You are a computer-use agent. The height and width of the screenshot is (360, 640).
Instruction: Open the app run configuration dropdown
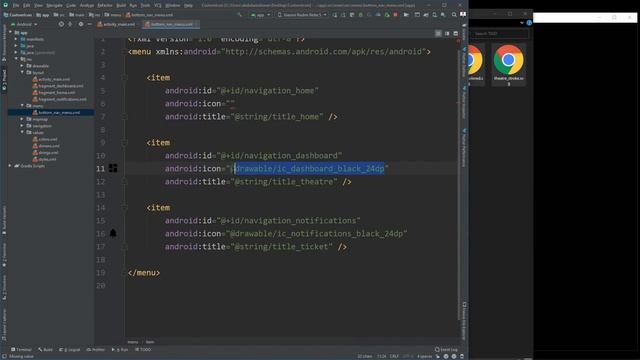(260, 15)
